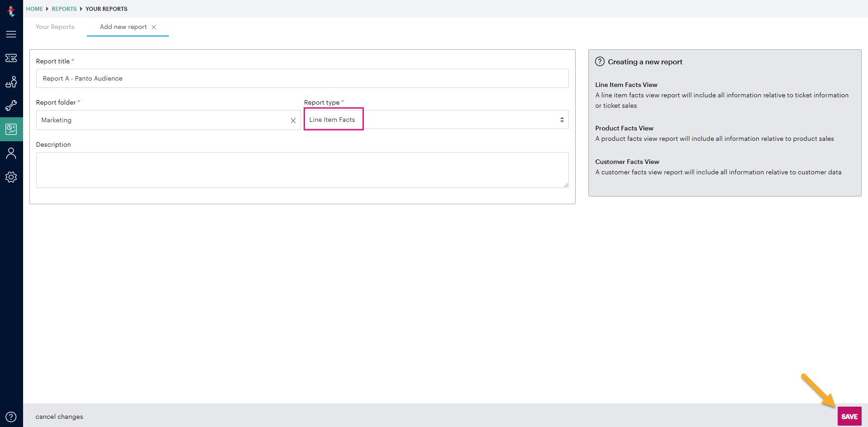Open the settings gear icon in sidebar
868x427 pixels.
(x=11, y=177)
